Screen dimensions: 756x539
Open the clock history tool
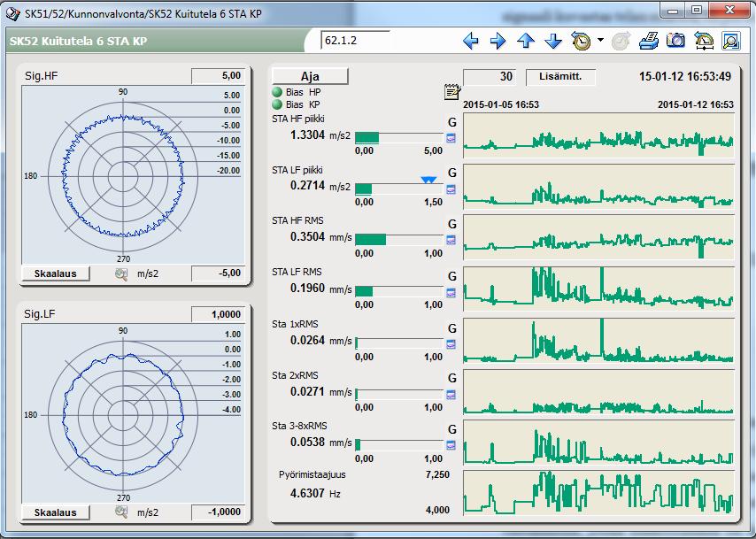581,41
